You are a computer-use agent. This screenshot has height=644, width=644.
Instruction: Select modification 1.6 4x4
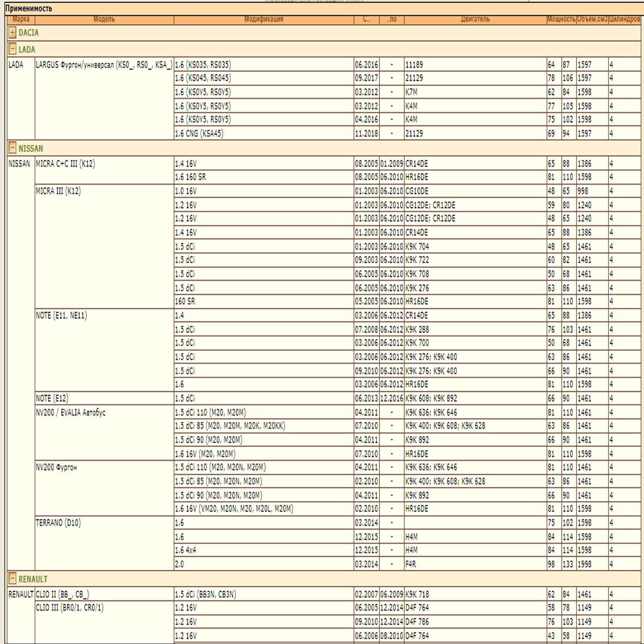[185, 550]
